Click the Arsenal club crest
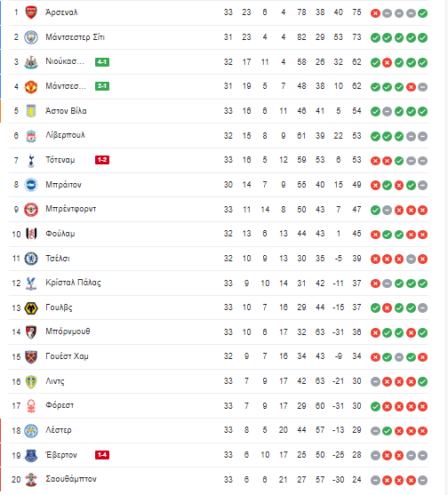 31,12
